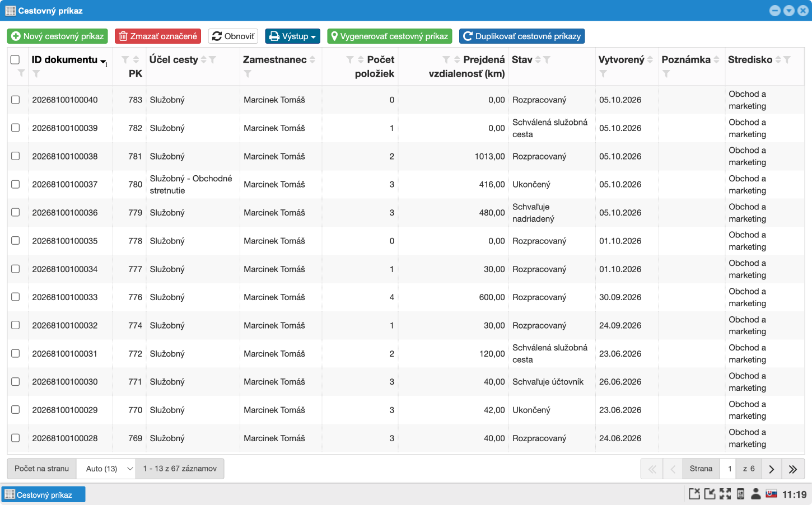The height and width of the screenshot is (505, 812).
Task: Tick the select-all checkbox in header
Action: [x=15, y=59]
